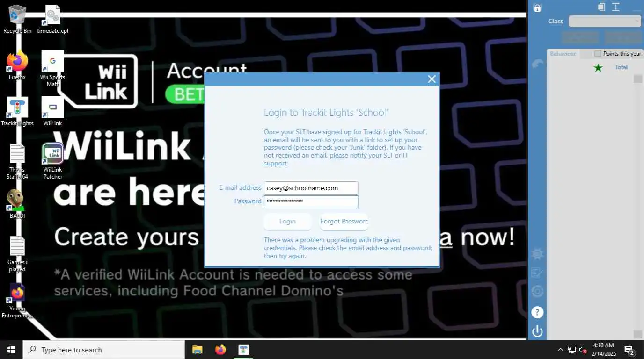Select the Young Entrepreneur desktop shortcut
This screenshot has width=644, height=359.
[x=17, y=301]
